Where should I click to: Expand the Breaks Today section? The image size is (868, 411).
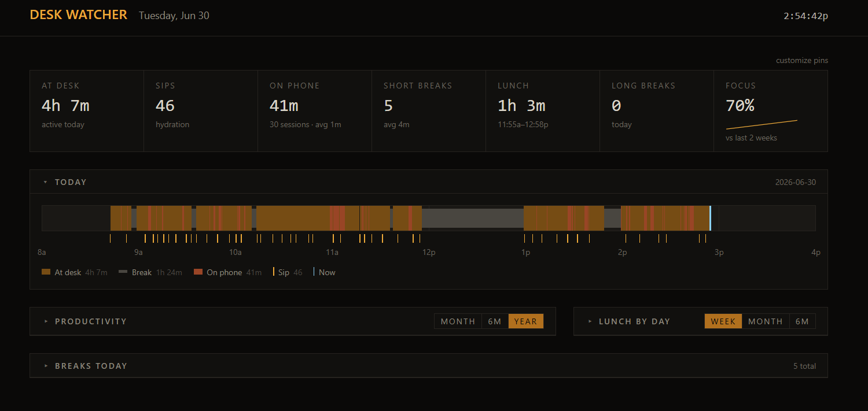[46, 366]
